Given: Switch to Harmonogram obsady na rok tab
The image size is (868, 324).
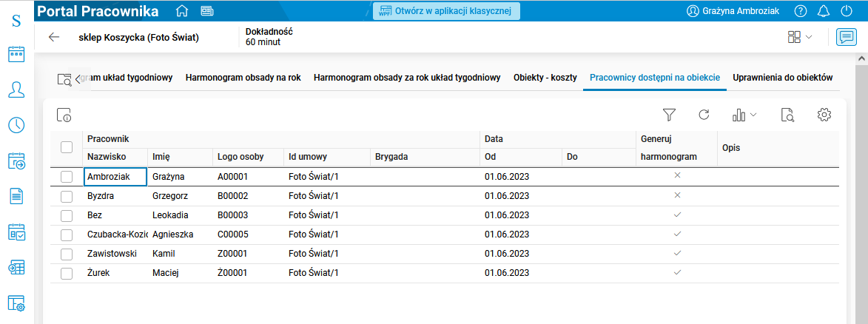Looking at the screenshot, I should 243,78.
